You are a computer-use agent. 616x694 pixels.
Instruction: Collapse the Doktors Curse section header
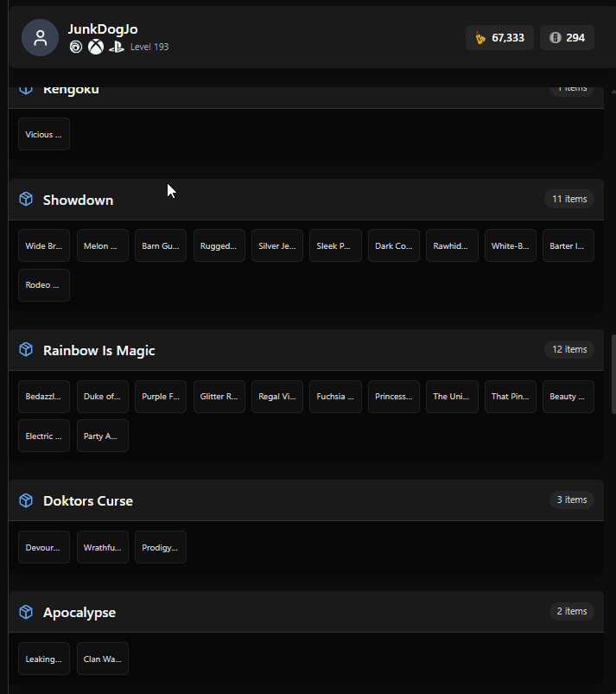pos(306,500)
